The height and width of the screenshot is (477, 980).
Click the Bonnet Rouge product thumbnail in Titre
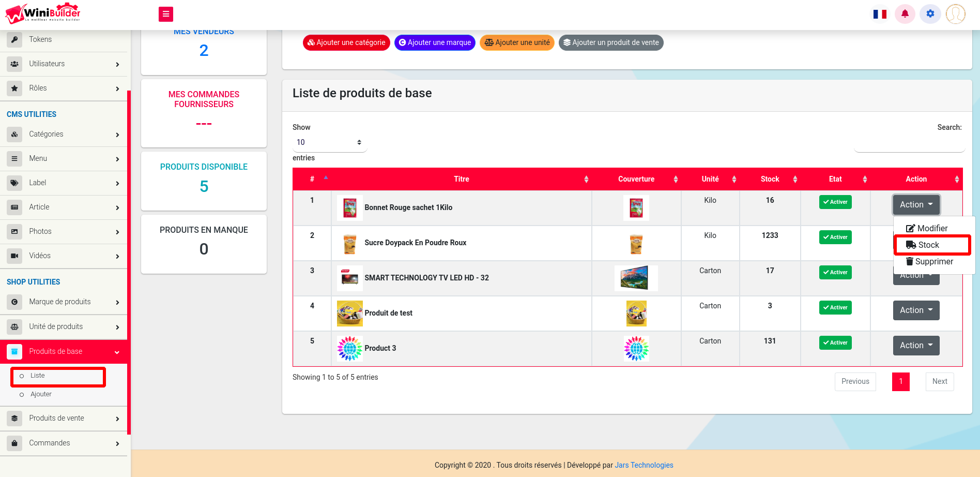pos(350,208)
